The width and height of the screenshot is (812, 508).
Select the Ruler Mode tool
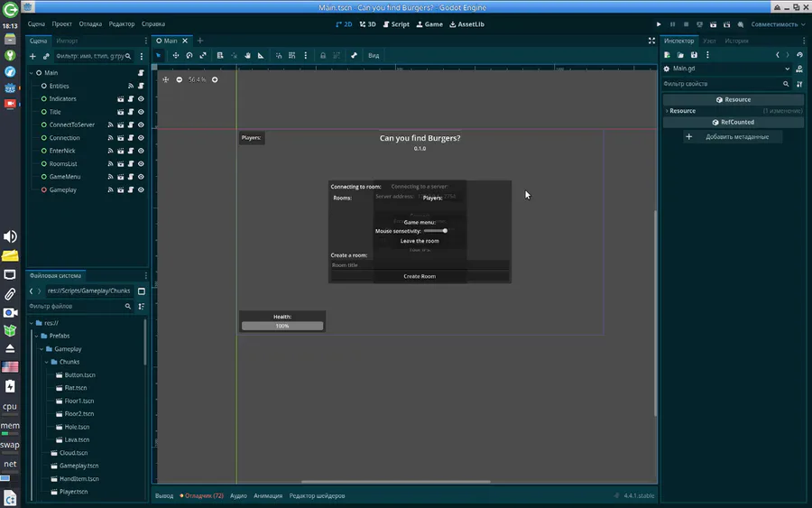coord(261,55)
